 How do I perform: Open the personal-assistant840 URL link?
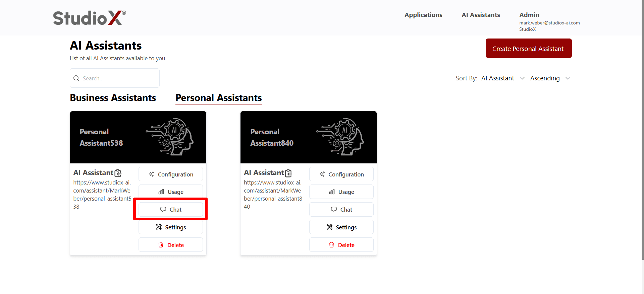273,194
